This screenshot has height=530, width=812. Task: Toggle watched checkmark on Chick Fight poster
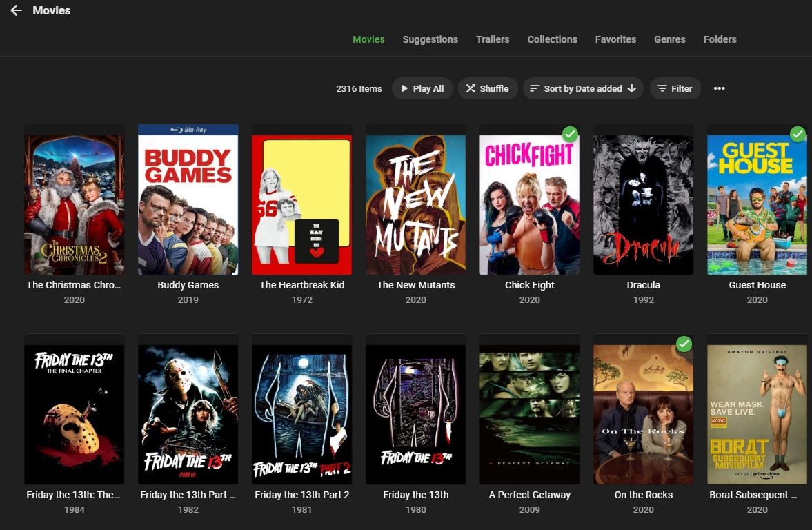[570, 134]
